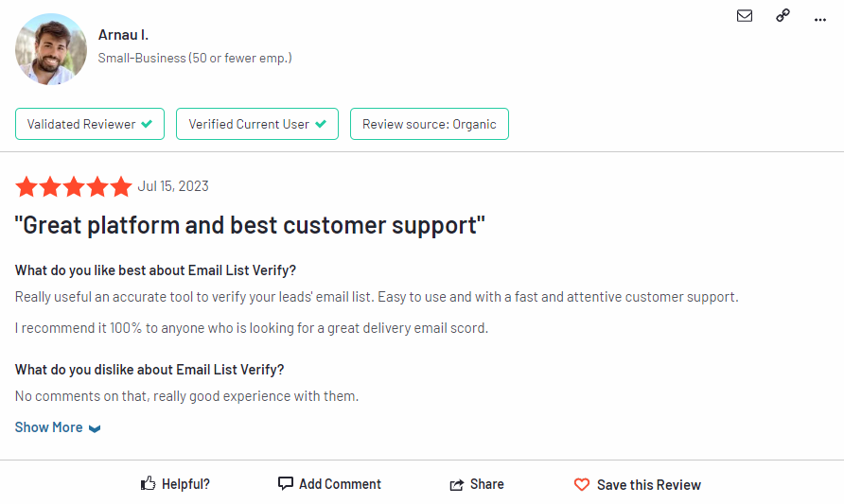The image size is (844, 504).
Task: Click the review title about customer support
Action: 250,225
